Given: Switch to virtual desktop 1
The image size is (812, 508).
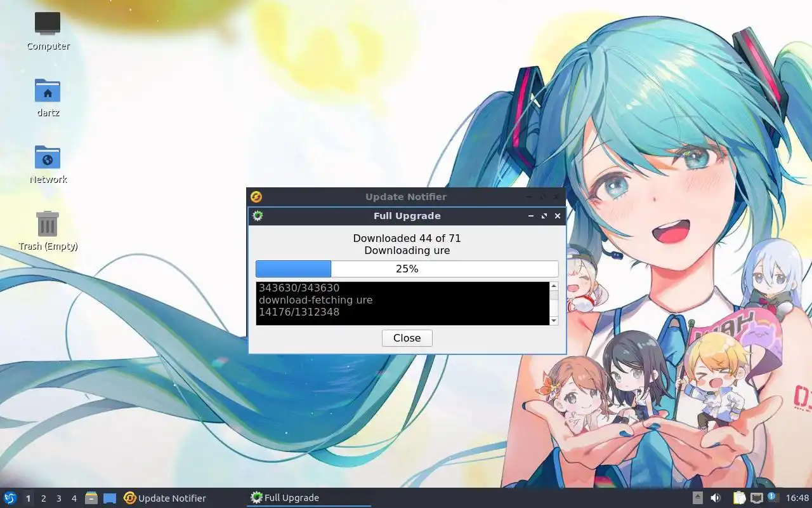Looking at the screenshot, I should [x=28, y=498].
